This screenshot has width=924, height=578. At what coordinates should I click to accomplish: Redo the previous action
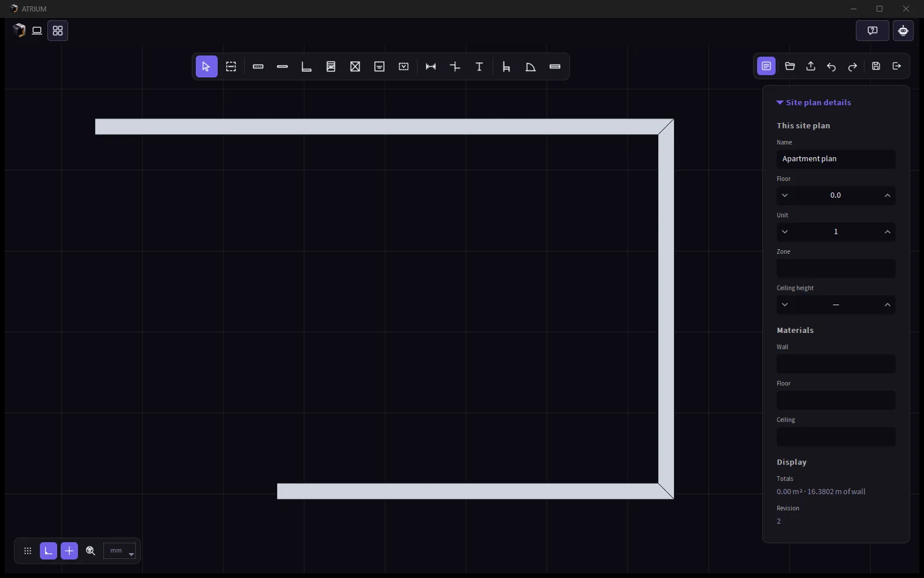[852, 66]
